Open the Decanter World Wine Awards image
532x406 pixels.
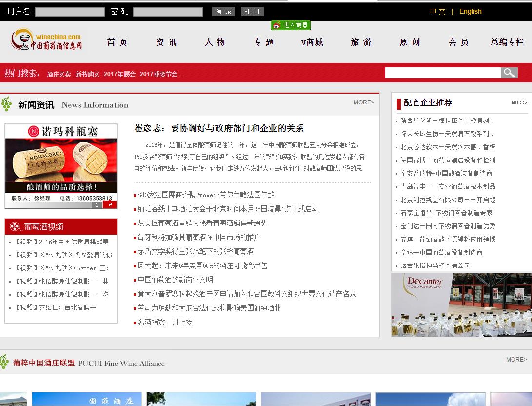tap(461, 305)
